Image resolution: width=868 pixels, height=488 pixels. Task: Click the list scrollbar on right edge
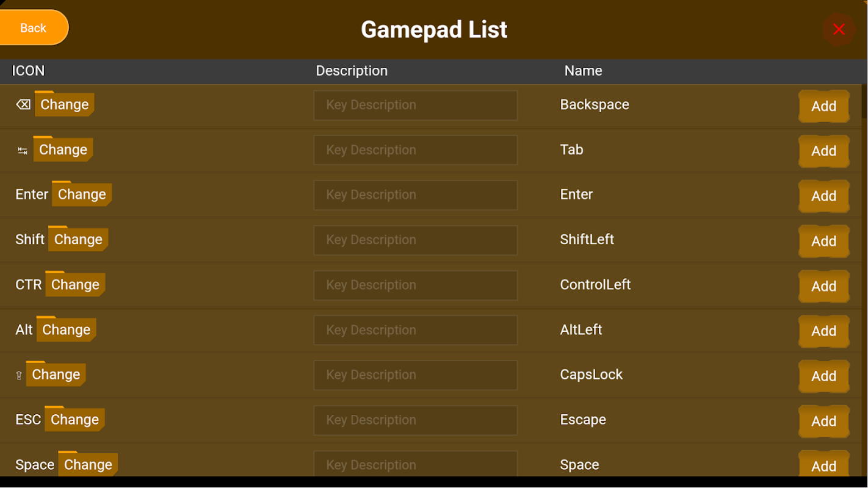(x=864, y=101)
